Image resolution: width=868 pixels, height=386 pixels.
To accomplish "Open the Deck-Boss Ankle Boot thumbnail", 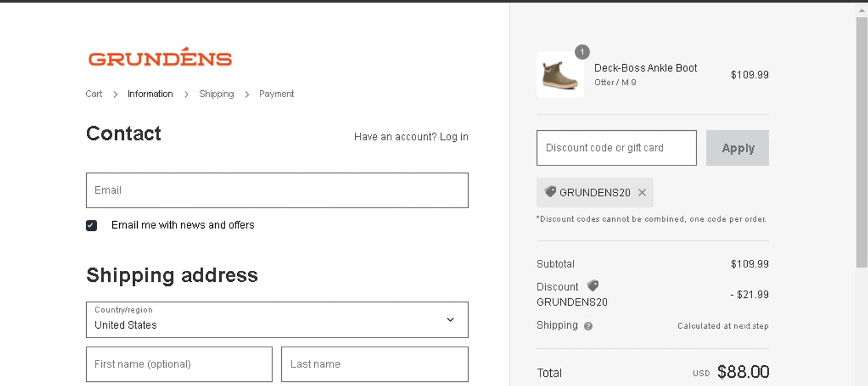I will pos(560,75).
